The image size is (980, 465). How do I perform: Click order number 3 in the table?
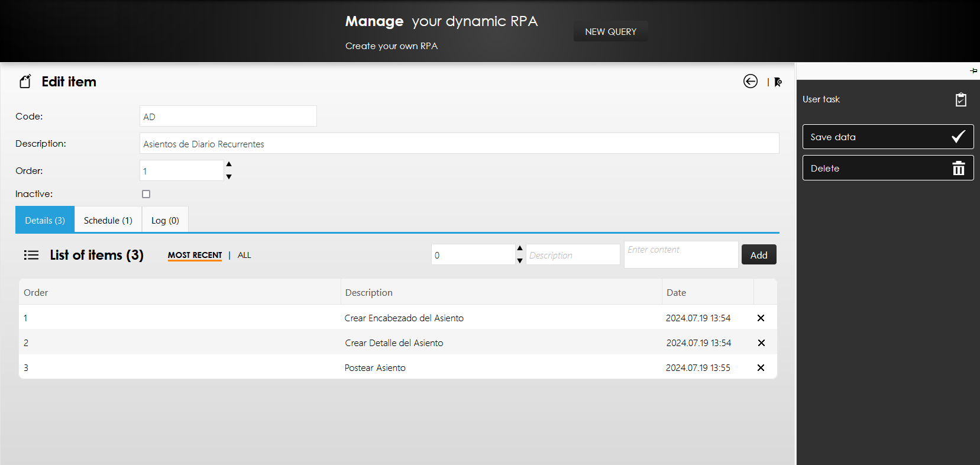click(x=26, y=368)
